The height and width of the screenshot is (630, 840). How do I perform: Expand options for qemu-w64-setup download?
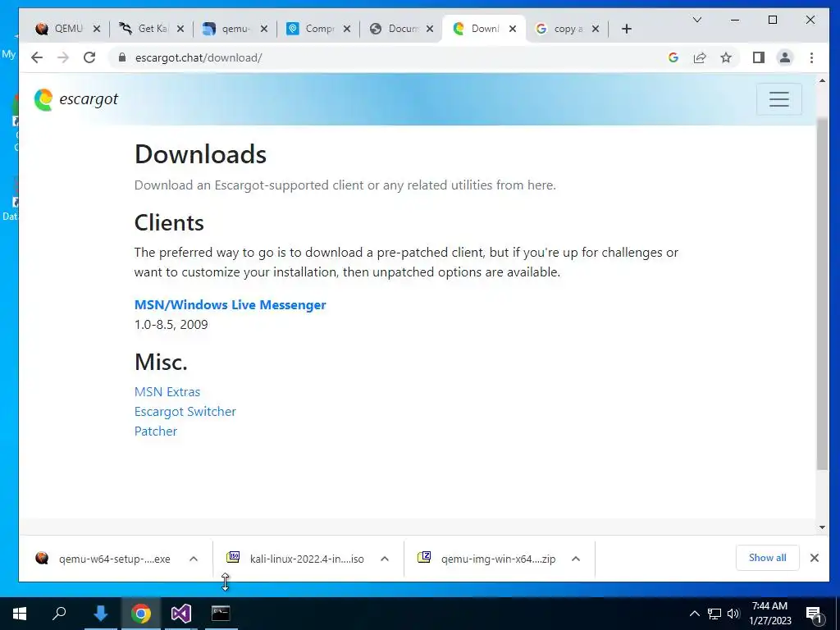coord(194,559)
